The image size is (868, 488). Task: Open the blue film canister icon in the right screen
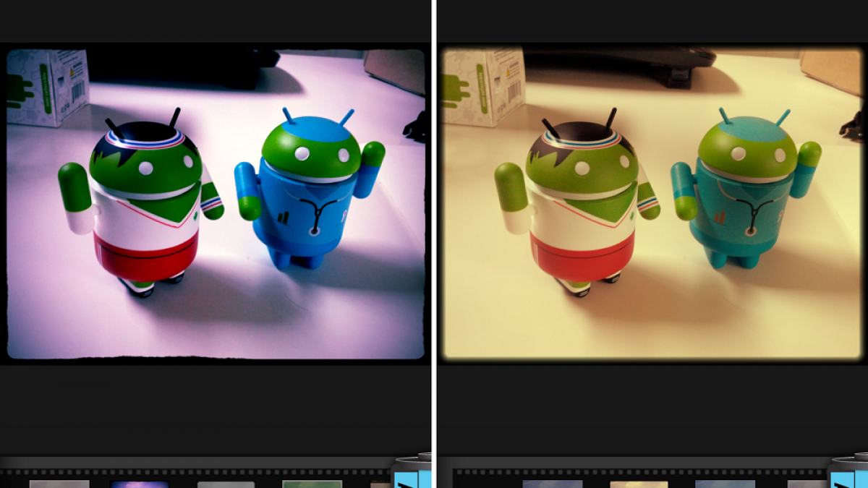(849, 471)
